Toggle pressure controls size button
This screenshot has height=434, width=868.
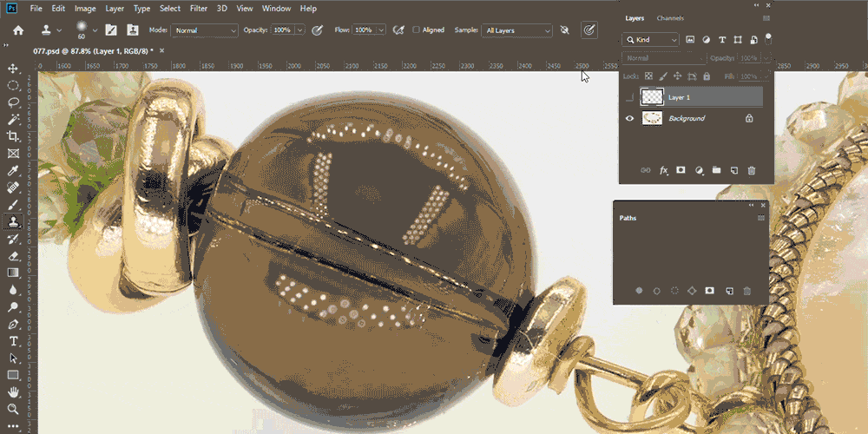pyautogui.click(x=589, y=30)
